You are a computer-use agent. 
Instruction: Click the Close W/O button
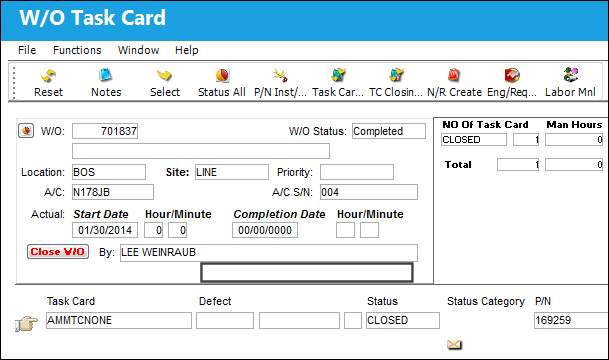coord(58,252)
